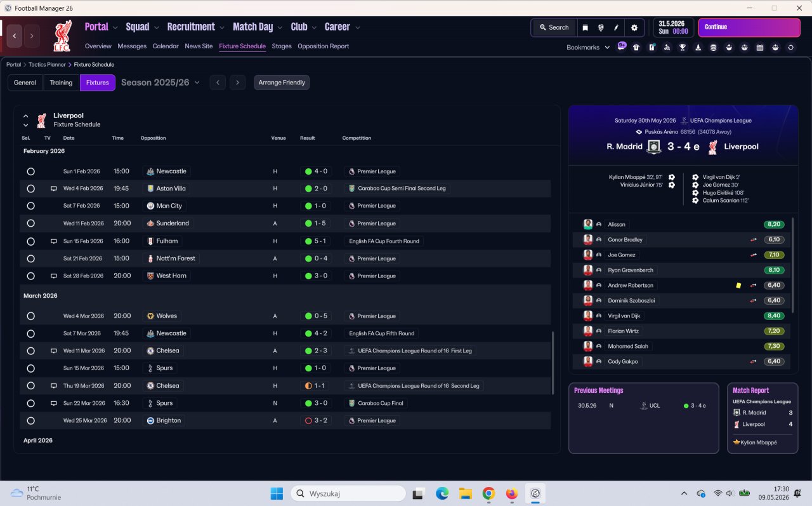Viewport: 812px width, 506px height.
Task: Click the Newcastle badge in the 1 Feb row
Action: (x=150, y=171)
